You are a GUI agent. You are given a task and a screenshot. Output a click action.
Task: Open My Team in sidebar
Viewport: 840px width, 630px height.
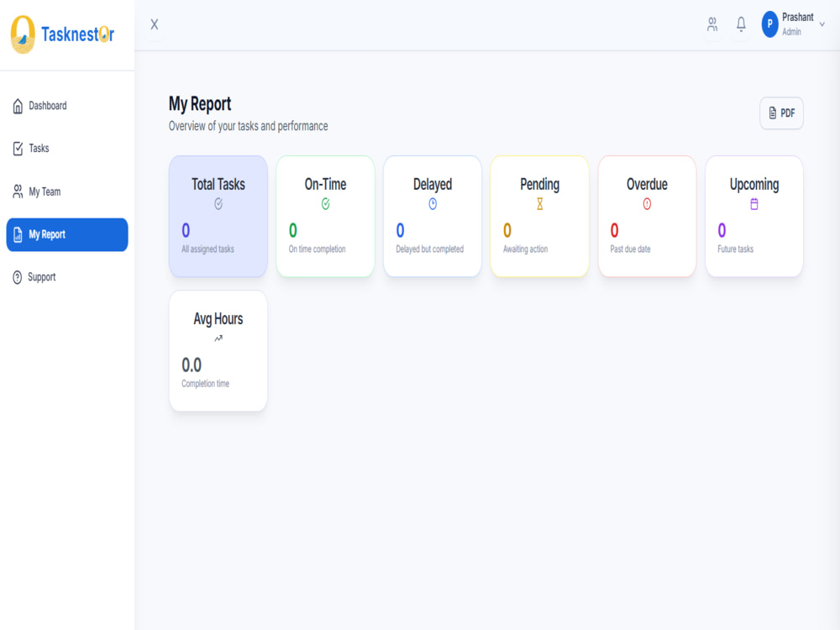click(x=67, y=192)
